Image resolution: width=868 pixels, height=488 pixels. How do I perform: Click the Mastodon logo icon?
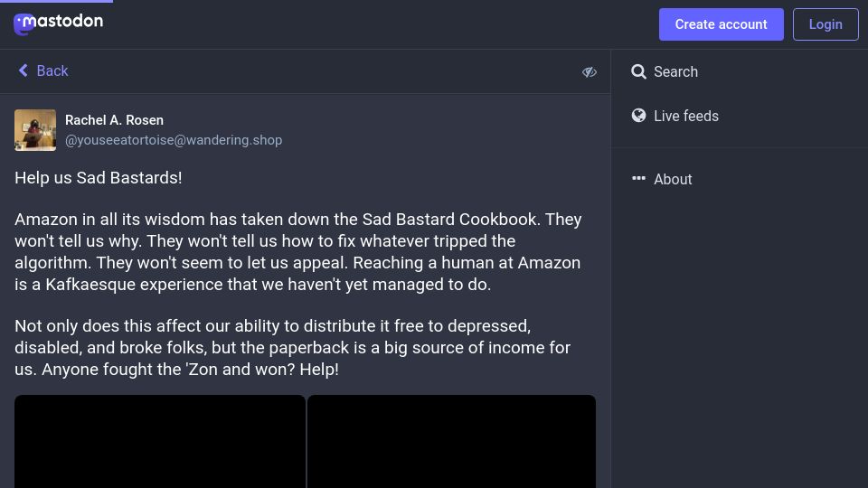[x=23, y=24]
